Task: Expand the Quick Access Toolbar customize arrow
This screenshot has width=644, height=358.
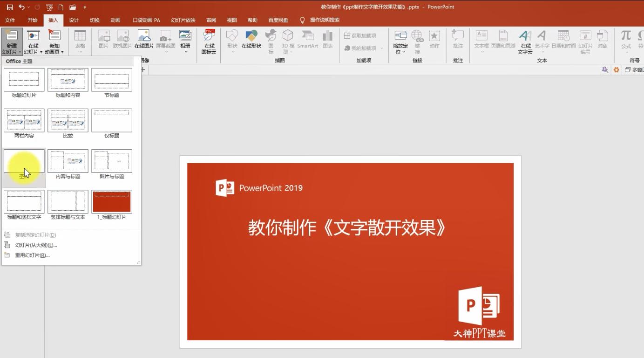Action: [84, 7]
